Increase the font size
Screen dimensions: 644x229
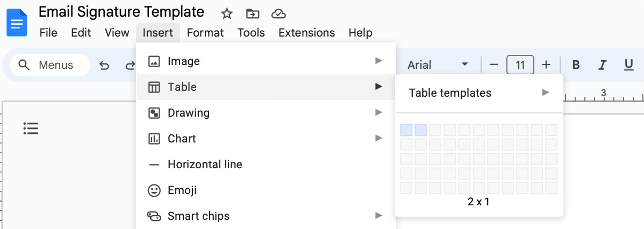pos(546,65)
